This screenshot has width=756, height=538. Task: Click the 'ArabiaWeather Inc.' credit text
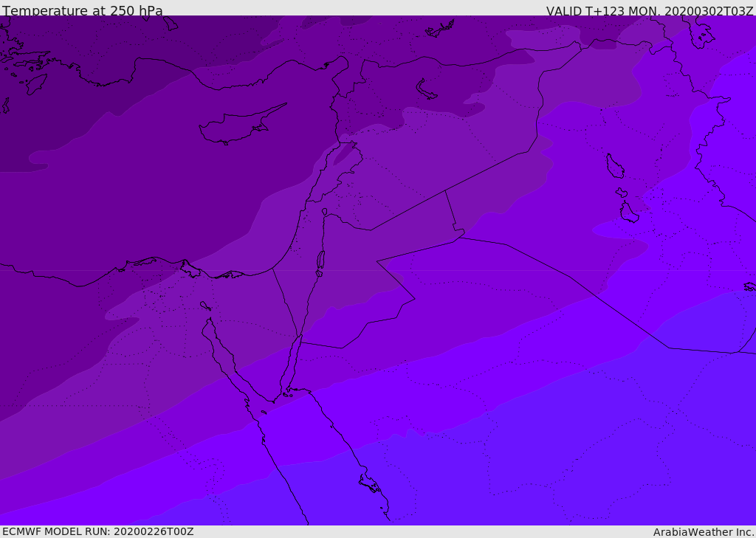tap(704, 532)
